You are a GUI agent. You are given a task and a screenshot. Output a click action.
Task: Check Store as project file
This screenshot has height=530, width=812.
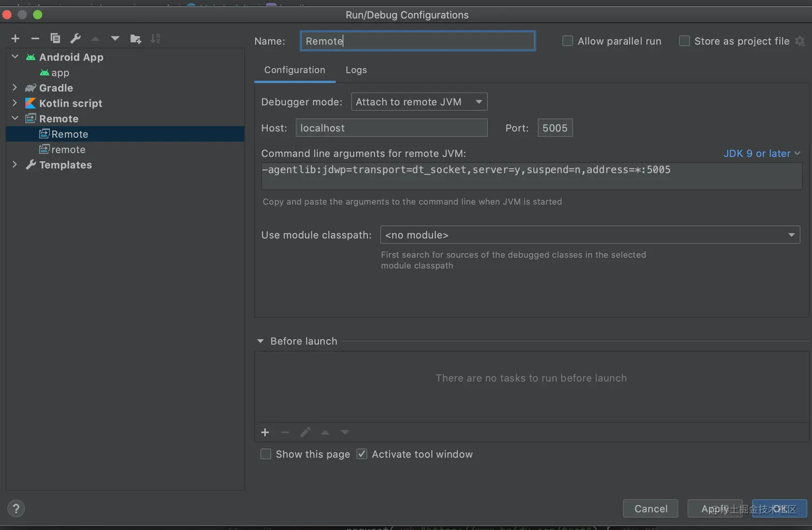[684, 41]
